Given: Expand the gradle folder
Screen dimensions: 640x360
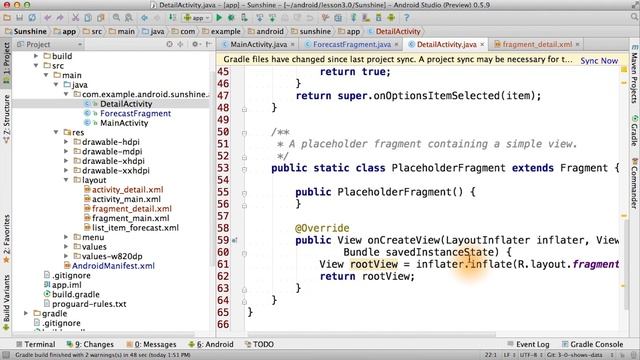Looking at the screenshot, I should pyautogui.click(x=26, y=313).
